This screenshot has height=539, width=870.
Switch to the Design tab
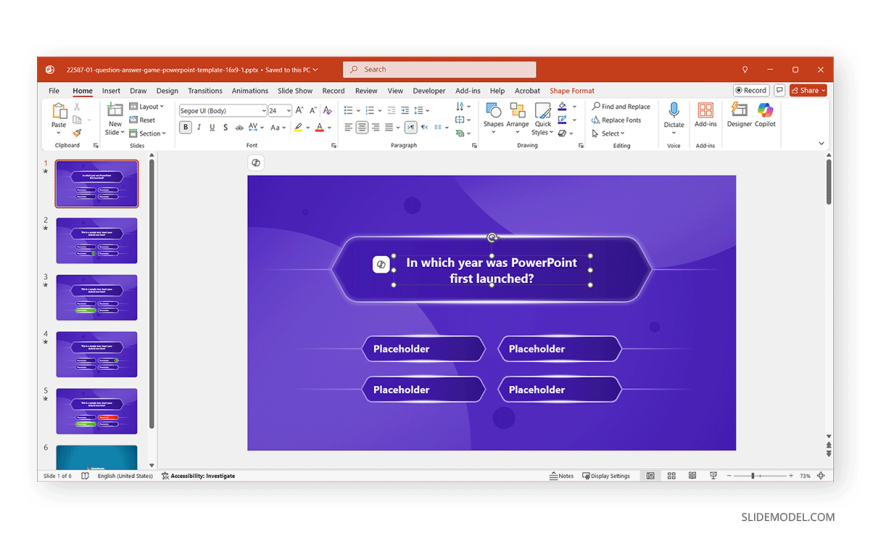[167, 90]
